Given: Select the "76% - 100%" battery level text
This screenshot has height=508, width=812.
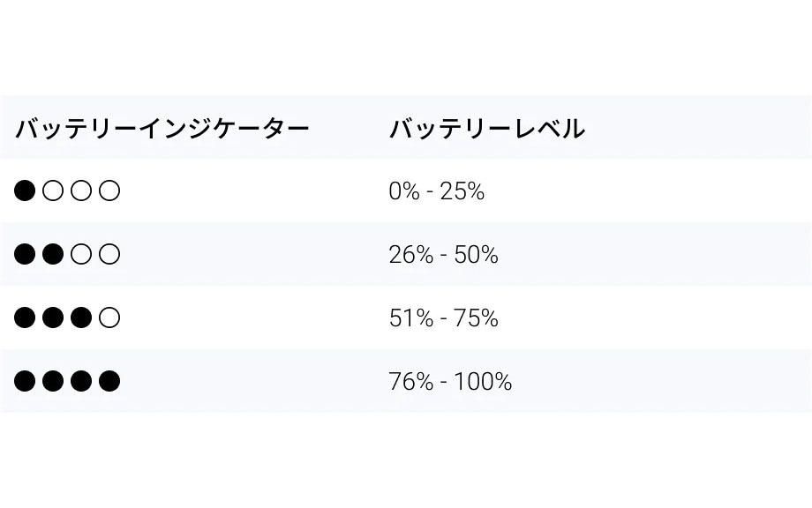Looking at the screenshot, I should tap(450, 382).
